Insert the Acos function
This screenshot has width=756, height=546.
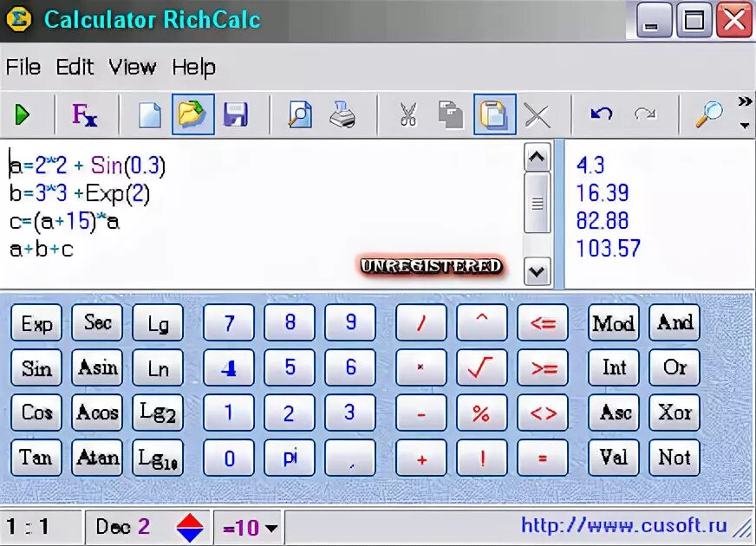[97, 413]
